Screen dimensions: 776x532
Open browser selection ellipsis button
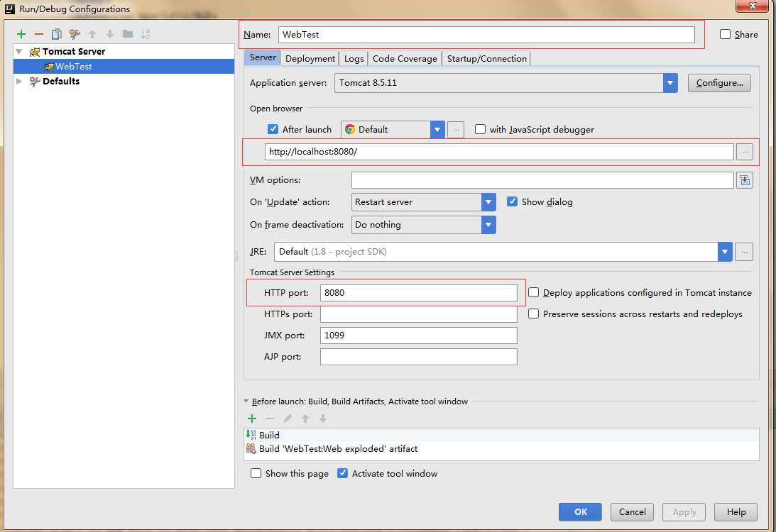coord(456,130)
